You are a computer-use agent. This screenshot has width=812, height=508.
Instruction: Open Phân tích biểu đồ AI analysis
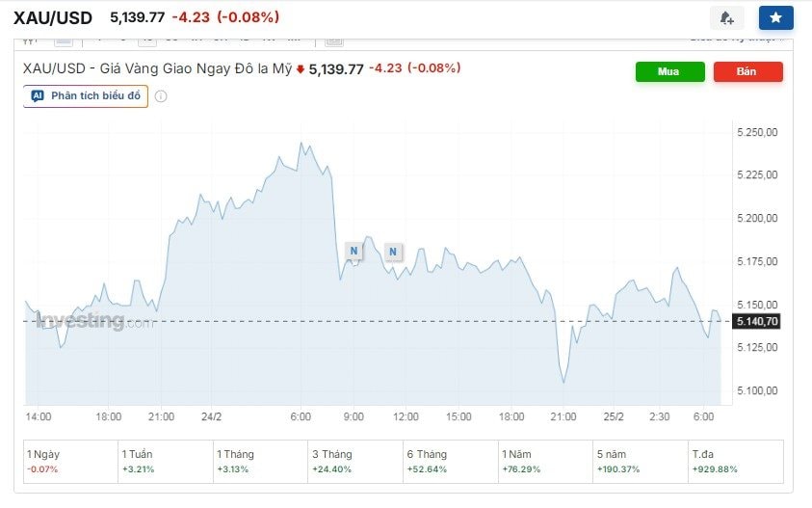pos(86,96)
